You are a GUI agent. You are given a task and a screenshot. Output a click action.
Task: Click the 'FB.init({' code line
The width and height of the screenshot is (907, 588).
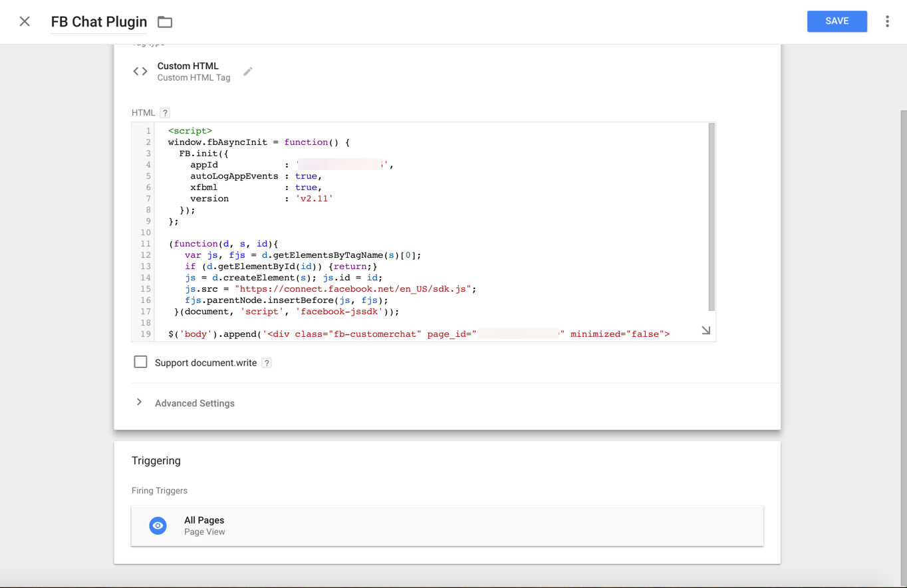pyautogui.click(x=203, y=153)
